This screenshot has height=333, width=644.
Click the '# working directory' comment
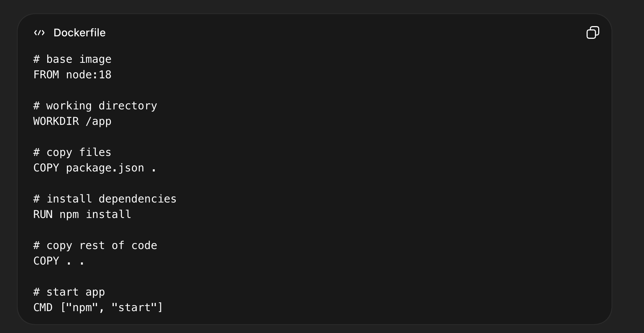point(95,106)
